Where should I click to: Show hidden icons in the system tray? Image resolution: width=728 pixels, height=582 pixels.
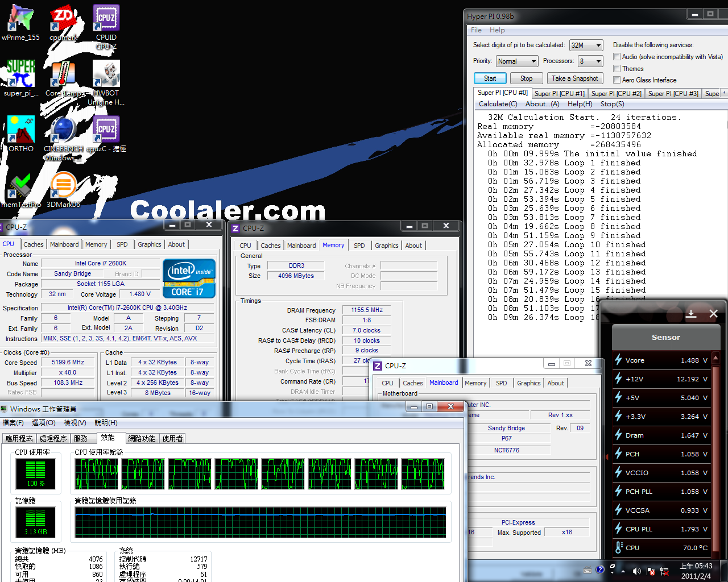tap(623, 571)
